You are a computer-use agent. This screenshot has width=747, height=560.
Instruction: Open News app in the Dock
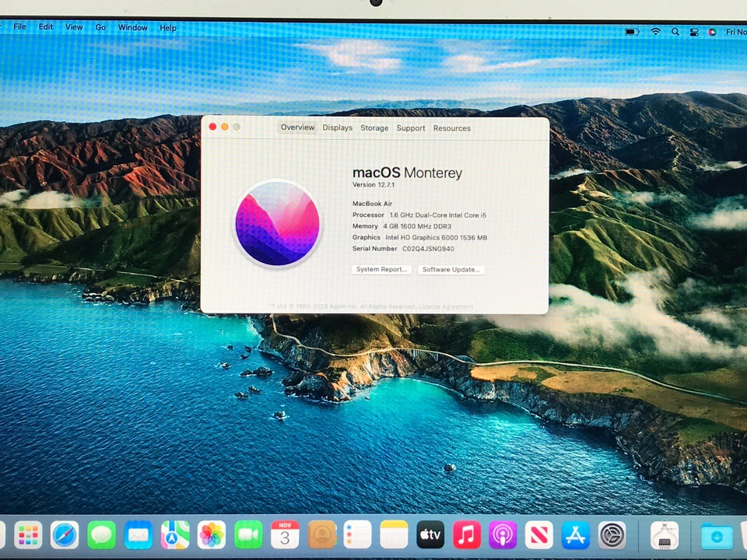538,535
